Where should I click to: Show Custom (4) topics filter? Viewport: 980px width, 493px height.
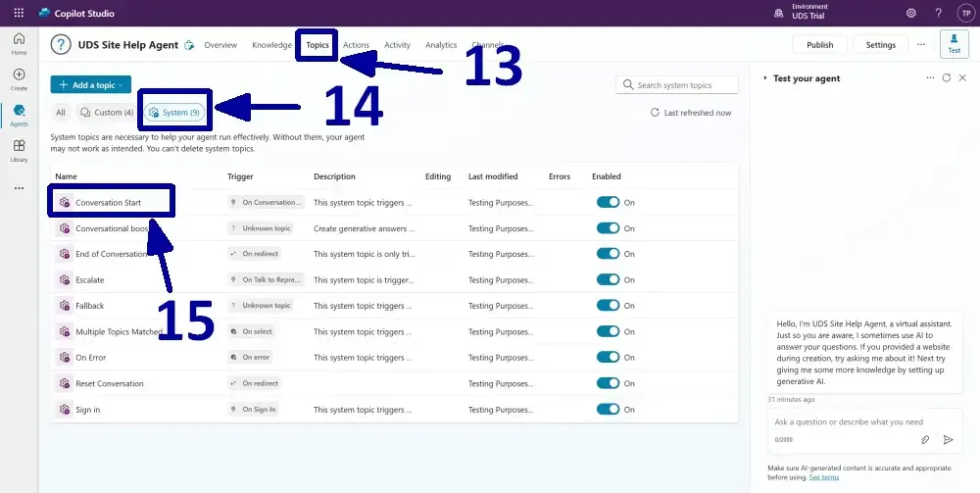pos(106,113)
